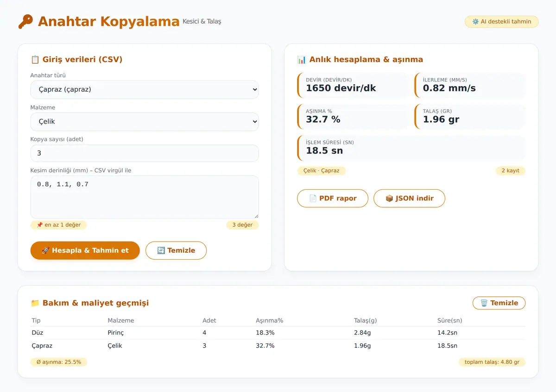Click the pushpin icon in minimum value hint
This screenshot has height=392, width=556.
coord(39,225)
